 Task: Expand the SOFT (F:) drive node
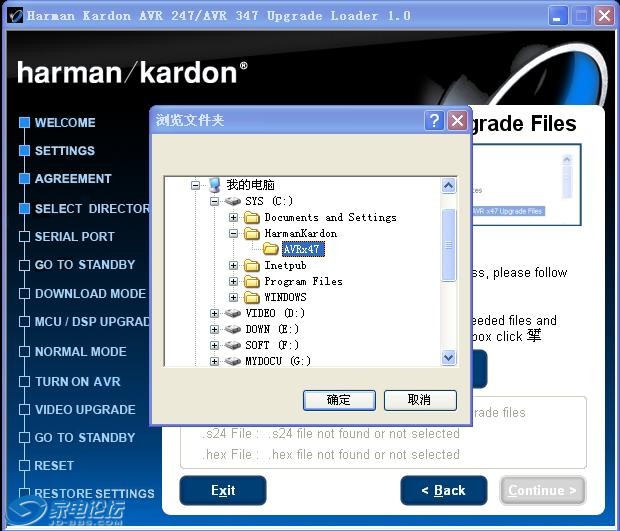point(214,345)
